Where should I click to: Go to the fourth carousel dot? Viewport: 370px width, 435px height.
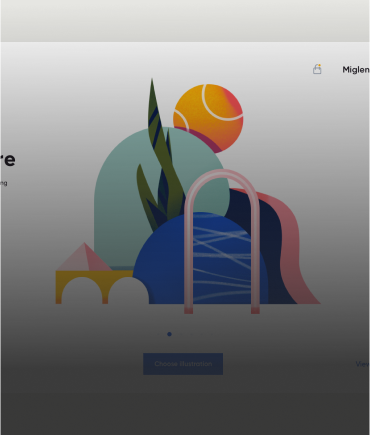point(191,334)
